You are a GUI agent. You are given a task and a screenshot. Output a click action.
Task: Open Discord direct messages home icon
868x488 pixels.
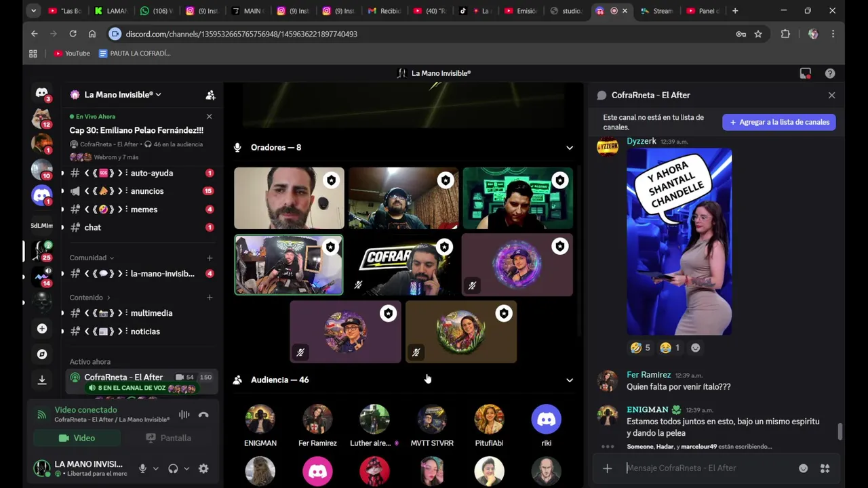click(x=42, y=92)
